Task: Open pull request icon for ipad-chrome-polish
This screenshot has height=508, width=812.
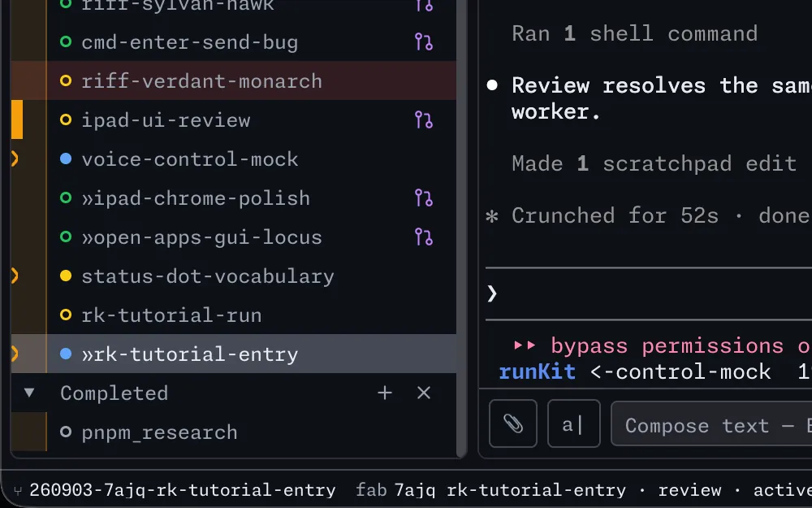Action: [424, 198]
